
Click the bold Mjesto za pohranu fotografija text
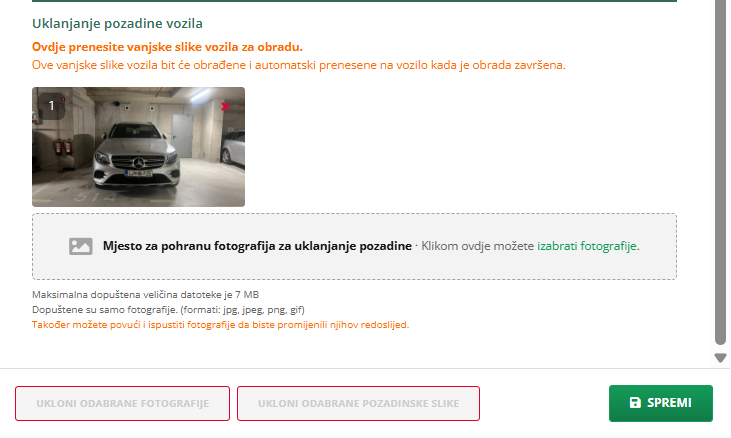tap(257, 246)
